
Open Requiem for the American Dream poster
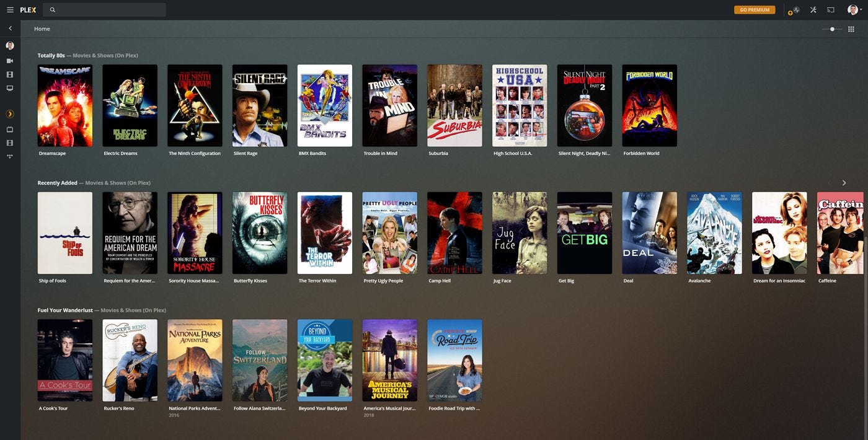pyautogui.click(x=130, y=233)
